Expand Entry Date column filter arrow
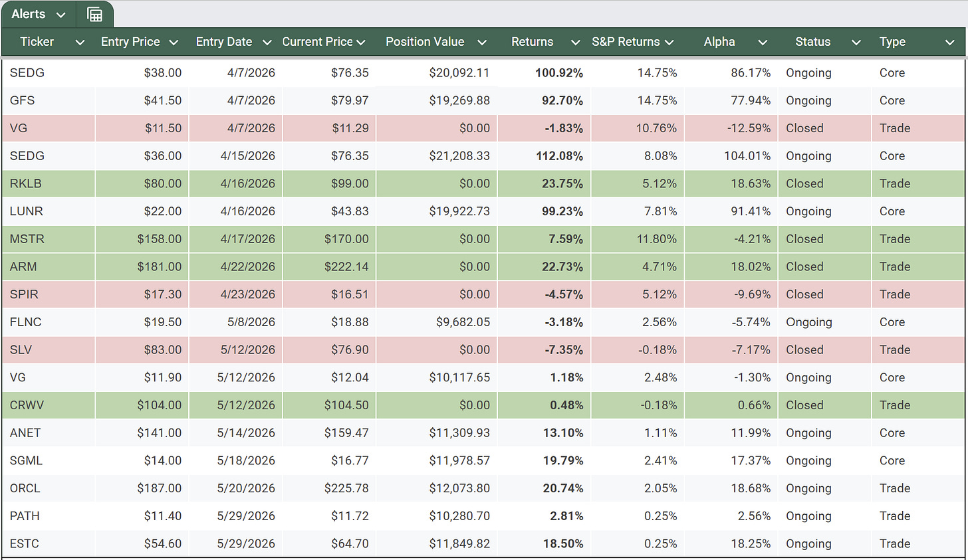Screen dimensions: 968x560 [267, 43]
